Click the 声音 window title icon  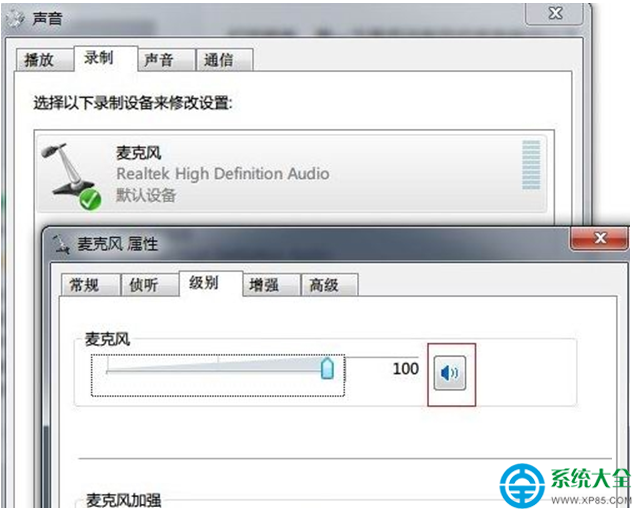16,19
